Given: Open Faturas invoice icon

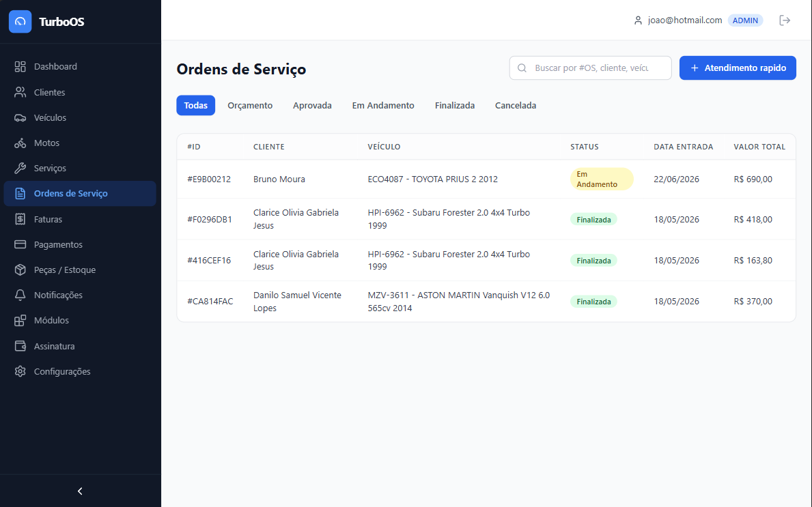Looking at the screenshot, I should point(20,219).
